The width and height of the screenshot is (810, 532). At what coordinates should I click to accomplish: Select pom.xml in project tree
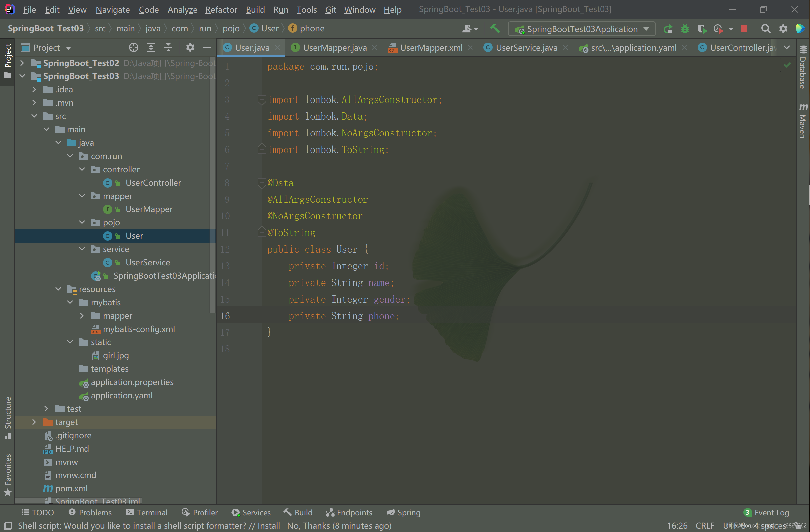[x=71, y=488]
